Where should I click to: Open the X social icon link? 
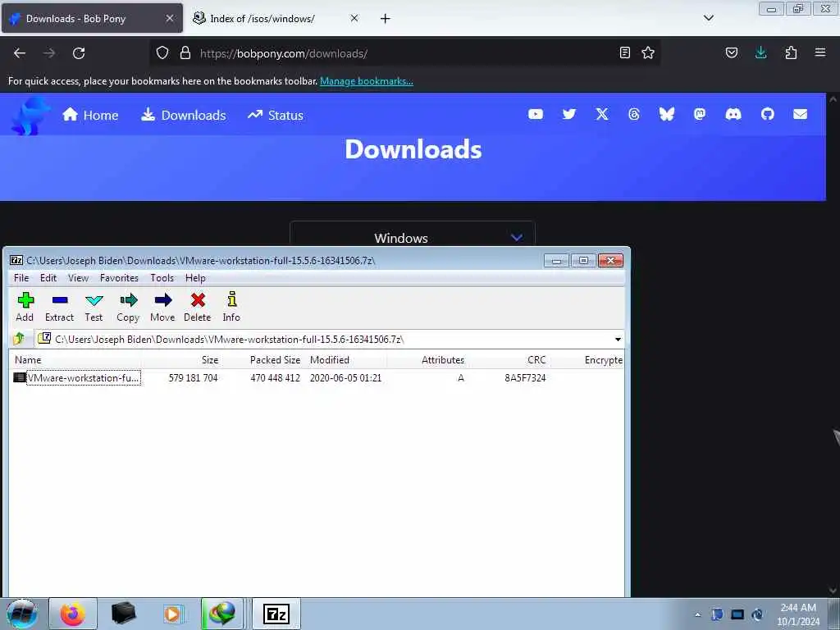(602, 114)
